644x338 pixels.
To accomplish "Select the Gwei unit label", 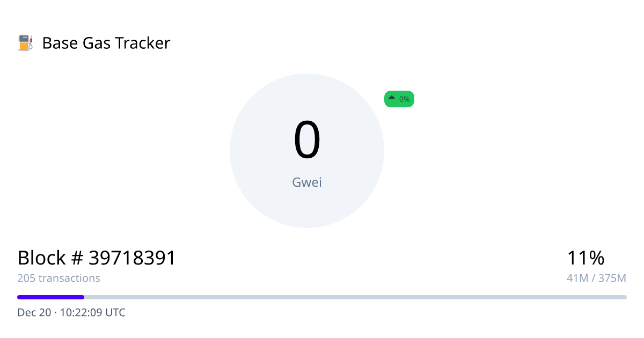I will [x=306, y=182].
